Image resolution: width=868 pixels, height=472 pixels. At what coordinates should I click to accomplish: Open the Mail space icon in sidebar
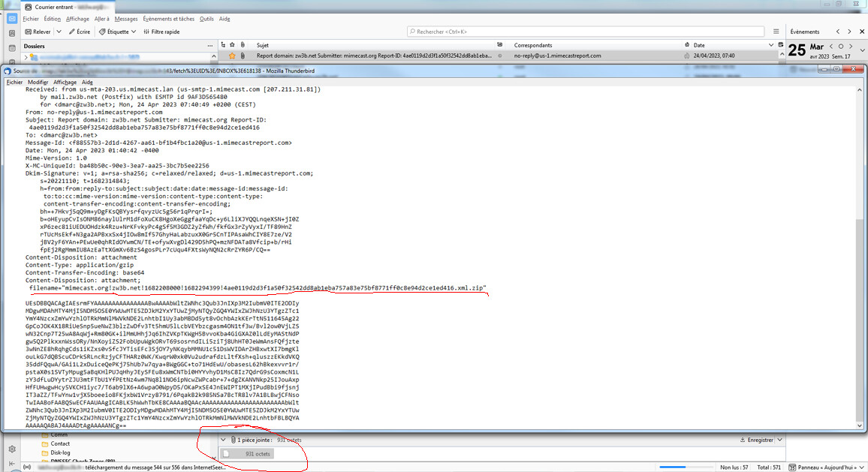(x=12, y=19)
